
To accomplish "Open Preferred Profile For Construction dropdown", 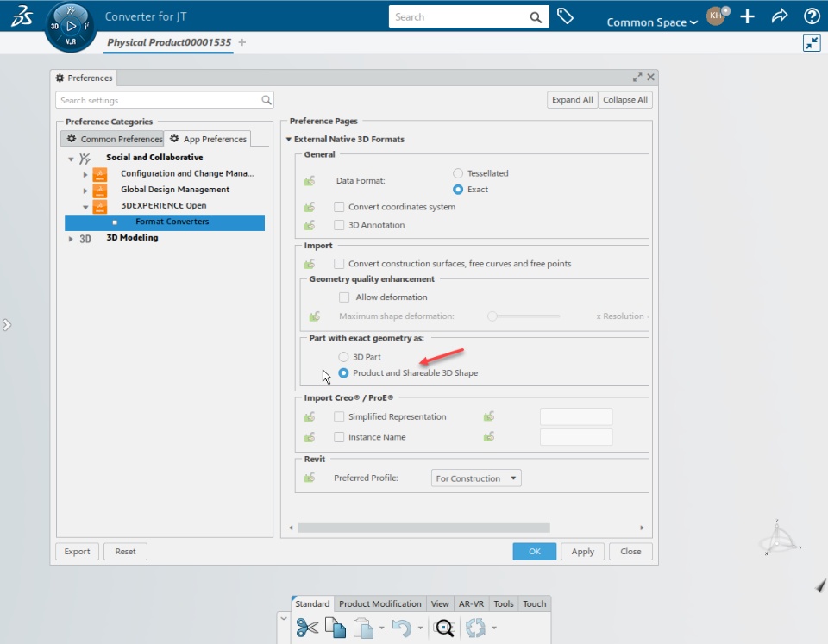I will pos(476,478).
